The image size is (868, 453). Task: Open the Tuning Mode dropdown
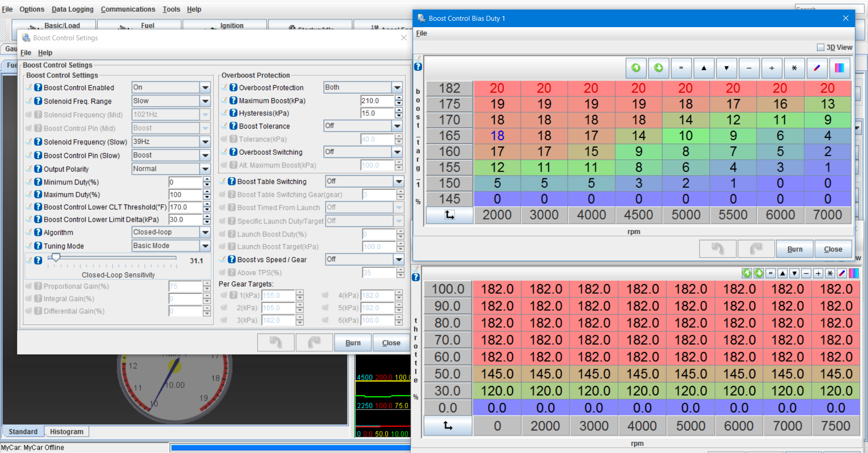click(x=205, y=246)
